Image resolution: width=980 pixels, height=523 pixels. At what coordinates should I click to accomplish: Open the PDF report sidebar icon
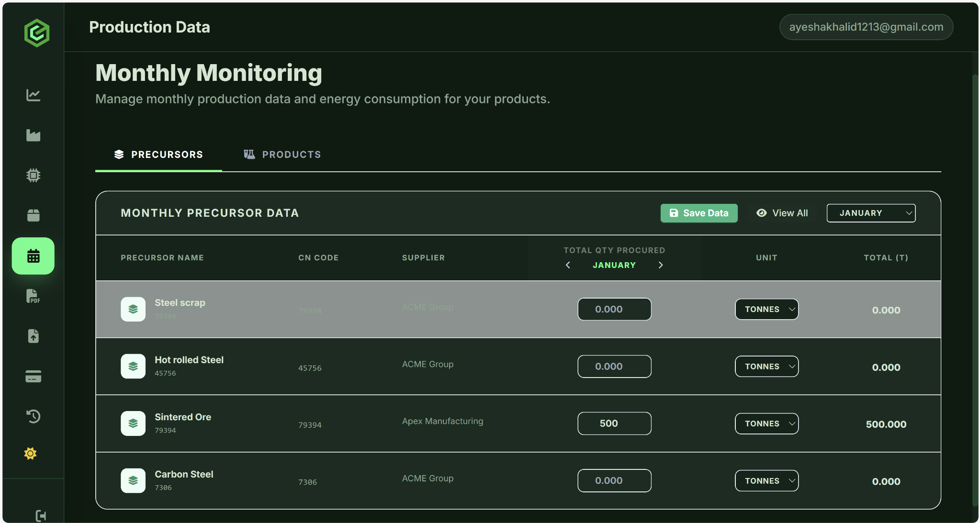[x=33, y=296]
